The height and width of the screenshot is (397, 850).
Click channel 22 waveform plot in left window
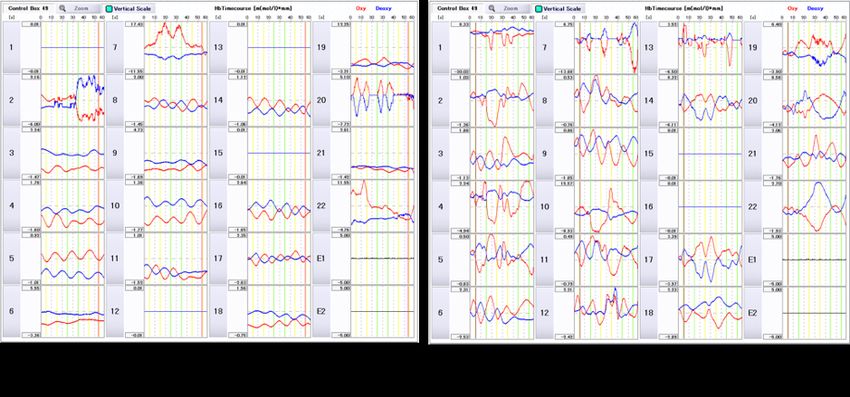click(x=383, y=206)
